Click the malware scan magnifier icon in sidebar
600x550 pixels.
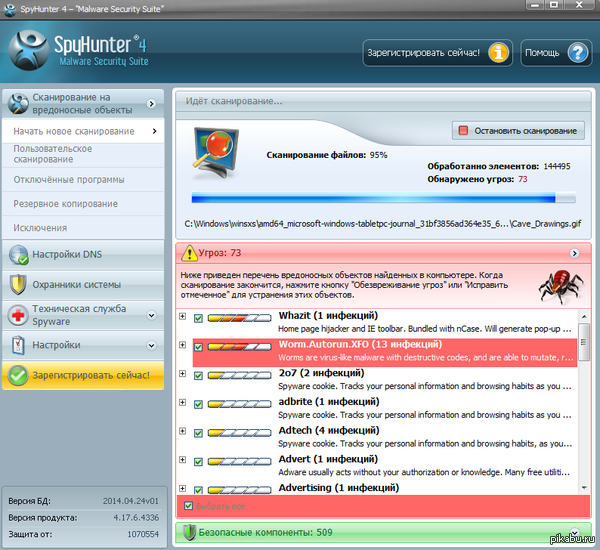click(18, 103)
